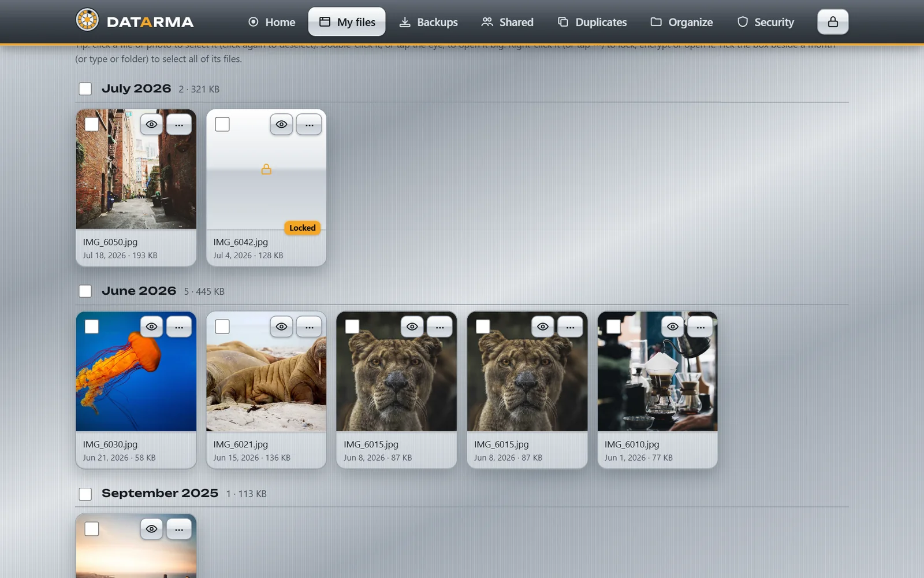The width and height of the screenshot is (924, 578).
Task: Select the IMG_6010.jpg checkbox
Action: click(x=614, y=327)
